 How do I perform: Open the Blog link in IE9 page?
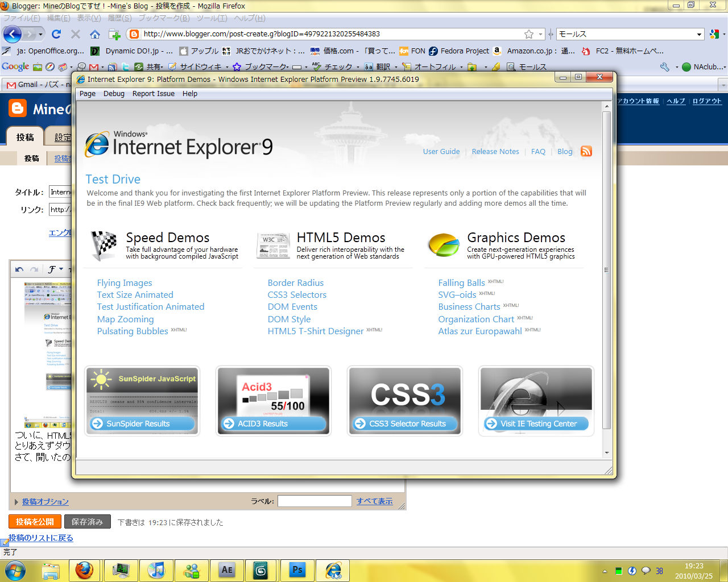tap(565, 152)
